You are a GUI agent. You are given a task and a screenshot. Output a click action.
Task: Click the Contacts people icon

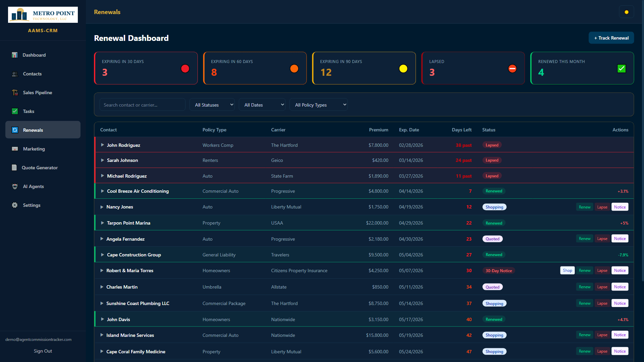[15, 74]
